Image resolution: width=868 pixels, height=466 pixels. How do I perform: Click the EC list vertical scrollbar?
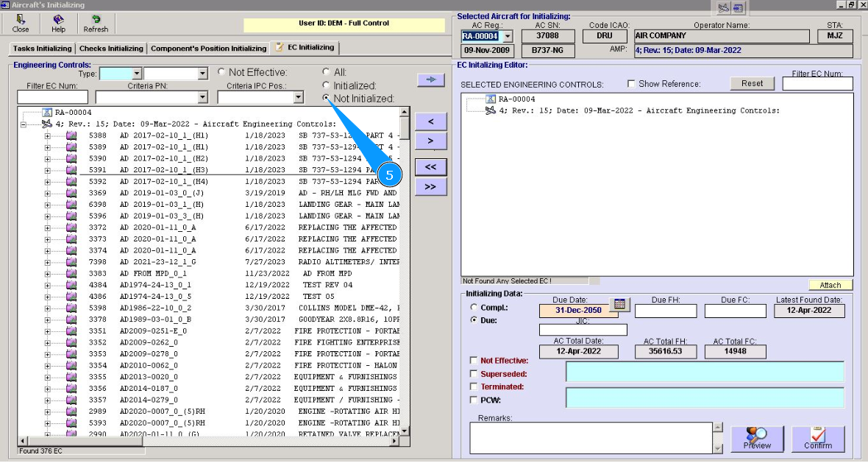(x=404, y=280)
